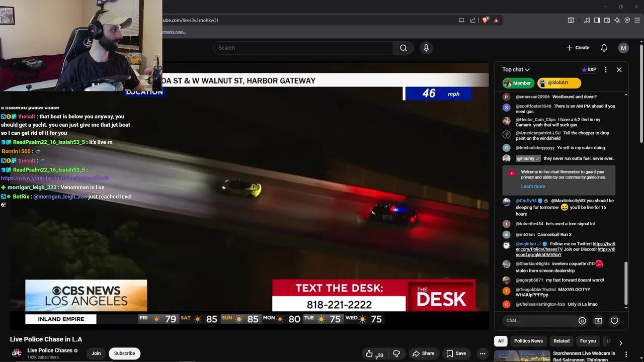644x362 pixels.
Task: Click @SharkianNights username in chat
Action: pyautogui.click(x=533, y=263)
